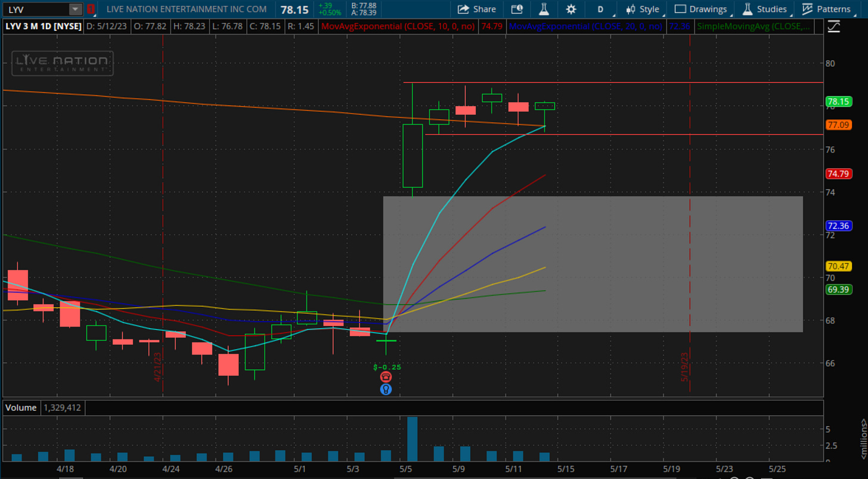
Task: Select the gray shaded gap rectangle drawing
Action: (x=593, y=264)
